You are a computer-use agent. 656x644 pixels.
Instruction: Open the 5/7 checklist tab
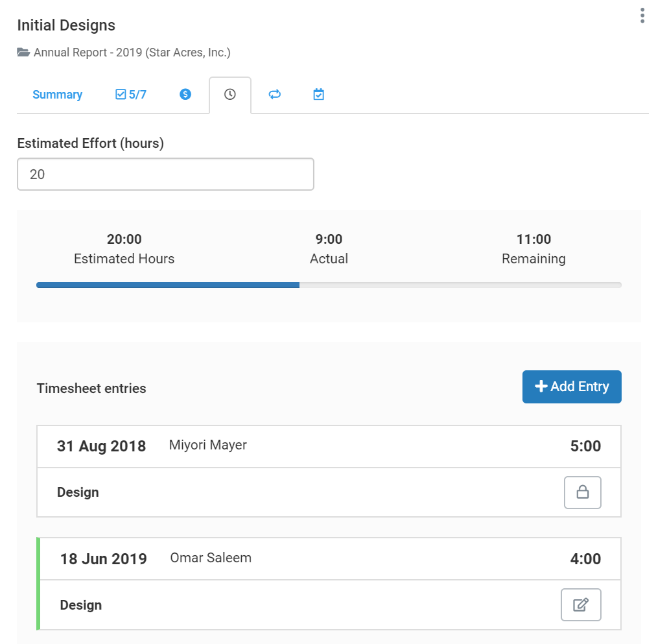click(x=130, y=95)
